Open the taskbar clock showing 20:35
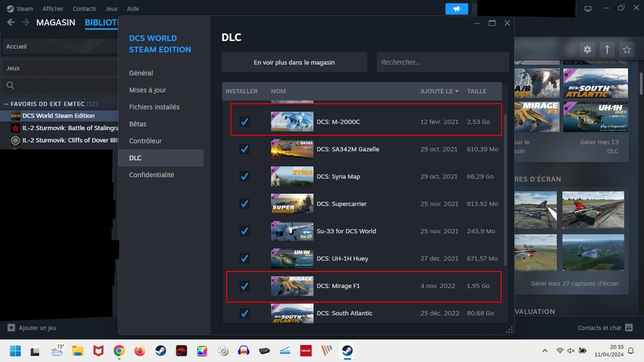The width and height of the screenshot is (644, 362). [x=609, y=351]
